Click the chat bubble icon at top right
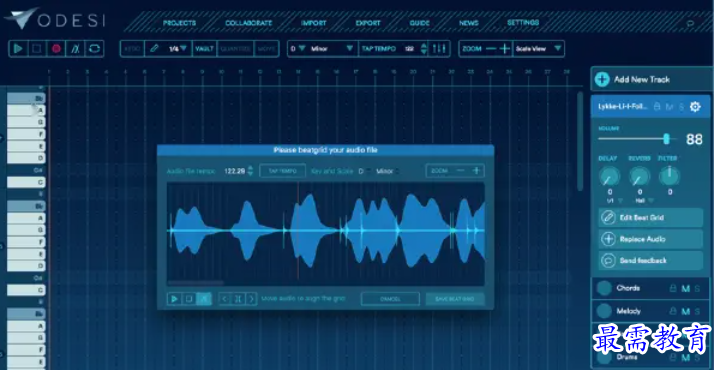The image size is (717, 370). [x=690, y=23]
